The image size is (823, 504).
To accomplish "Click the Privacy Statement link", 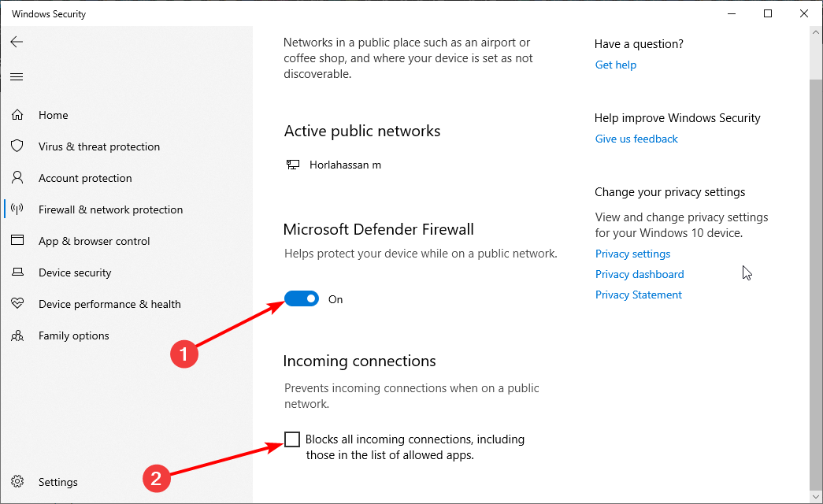I will (x=639, y=295).
